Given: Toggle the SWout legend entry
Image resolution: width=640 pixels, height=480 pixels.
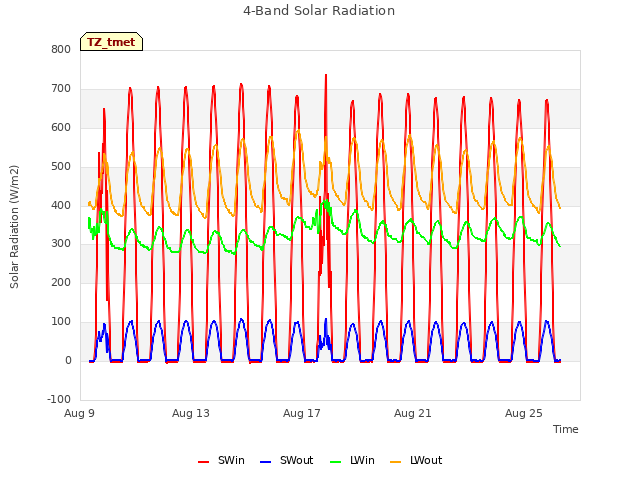Looking at the screenshot, I should click(287, 460).
